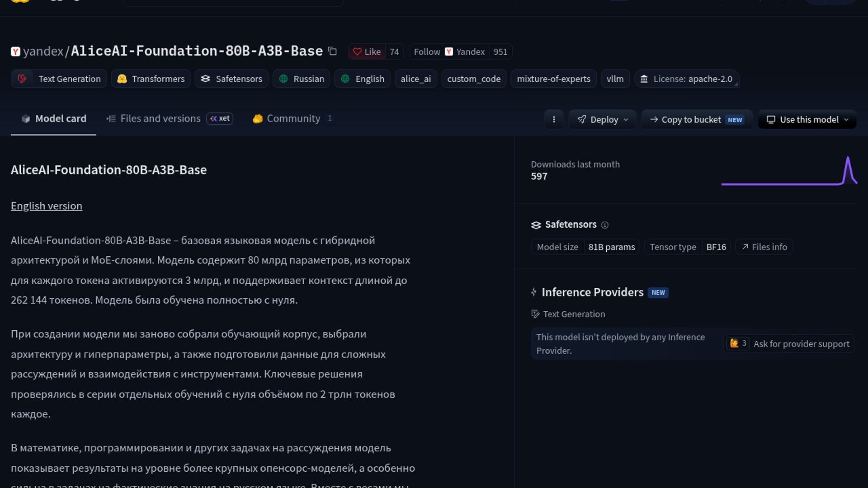Click Safetensors info circle icon
868x488 pixels.
(605, 225)
